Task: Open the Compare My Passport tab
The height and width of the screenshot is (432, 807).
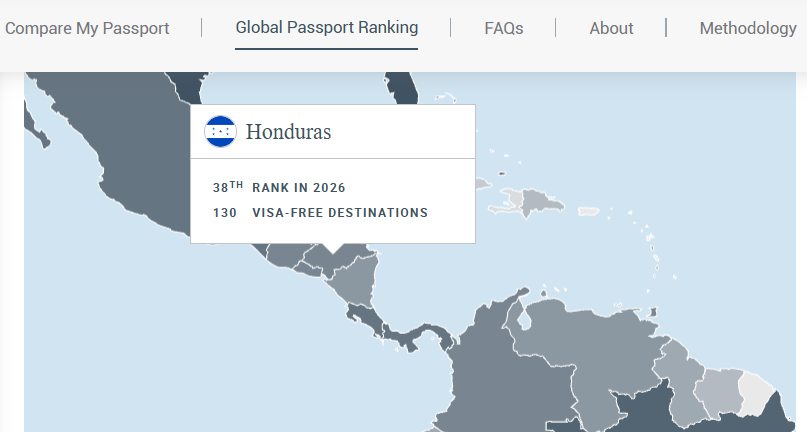Action: click(x=87, y=28)
